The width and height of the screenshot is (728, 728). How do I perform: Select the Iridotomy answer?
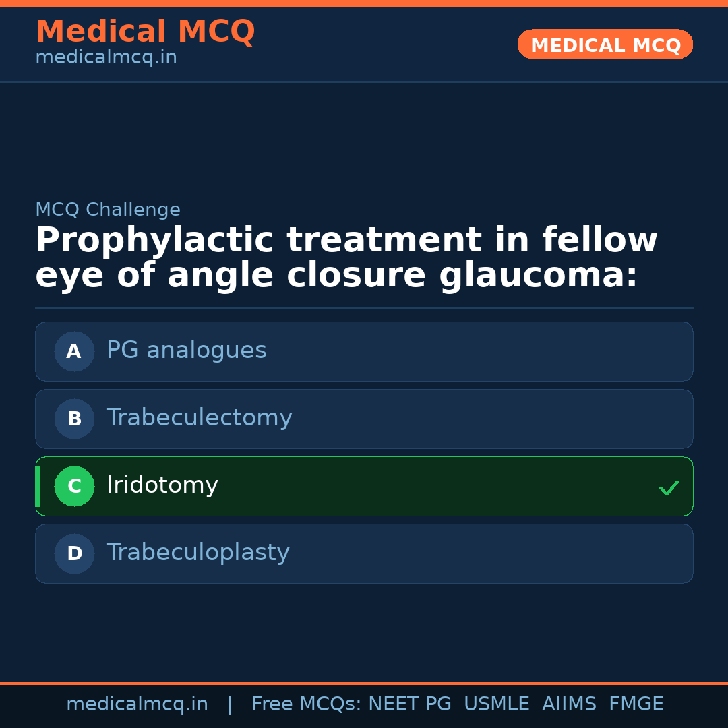click(162, 485)
